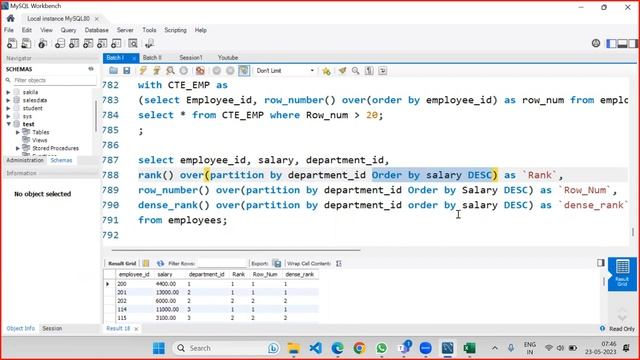Expand the sys schema
Image resolution: width=640 pixels, height=360 pixels.
pos(8,116)
